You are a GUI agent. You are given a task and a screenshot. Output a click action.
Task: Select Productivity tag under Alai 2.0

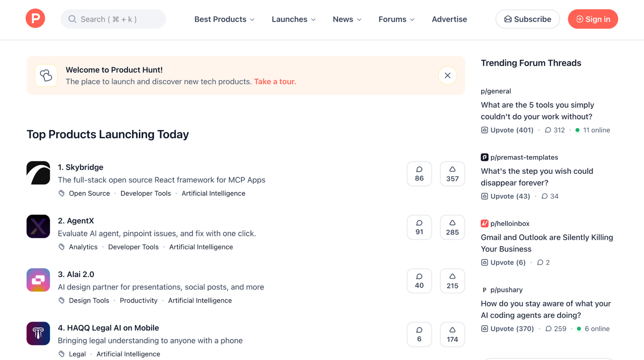(x=138, y=301)
